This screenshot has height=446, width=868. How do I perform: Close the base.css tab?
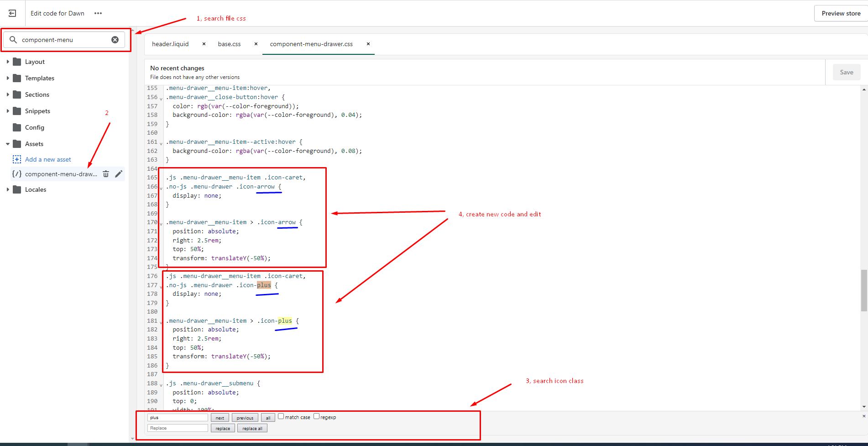coord(256,44)
